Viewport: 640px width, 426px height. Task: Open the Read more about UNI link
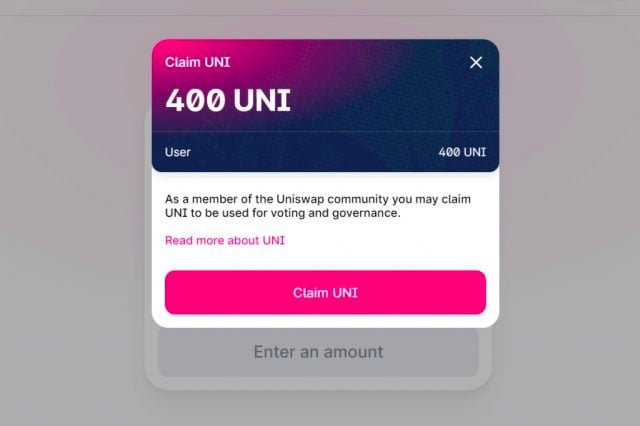coord(225,240)
